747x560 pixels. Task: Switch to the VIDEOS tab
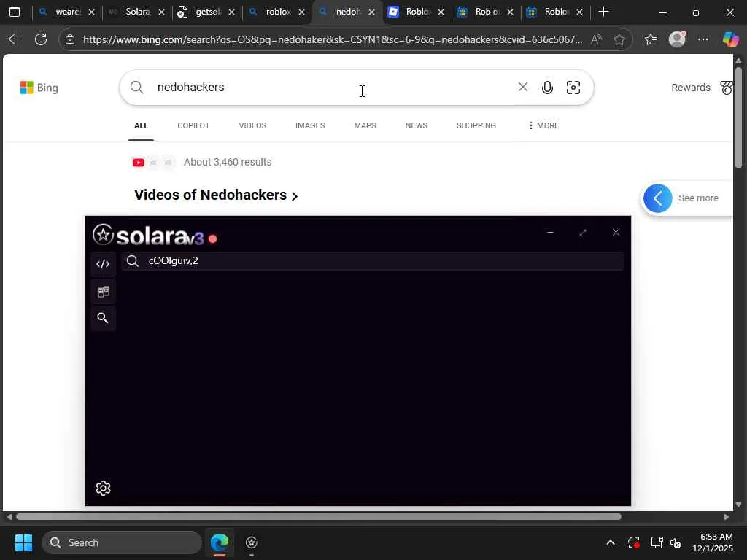[x=252, y=125]
